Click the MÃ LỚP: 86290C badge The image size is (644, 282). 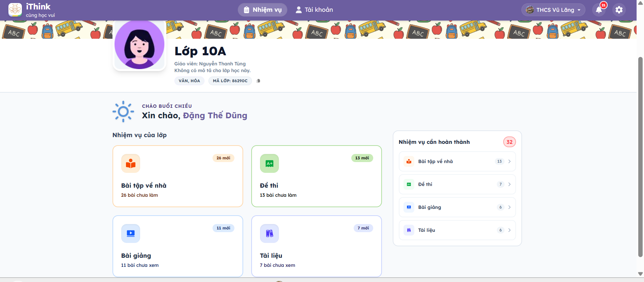(230, 81)
